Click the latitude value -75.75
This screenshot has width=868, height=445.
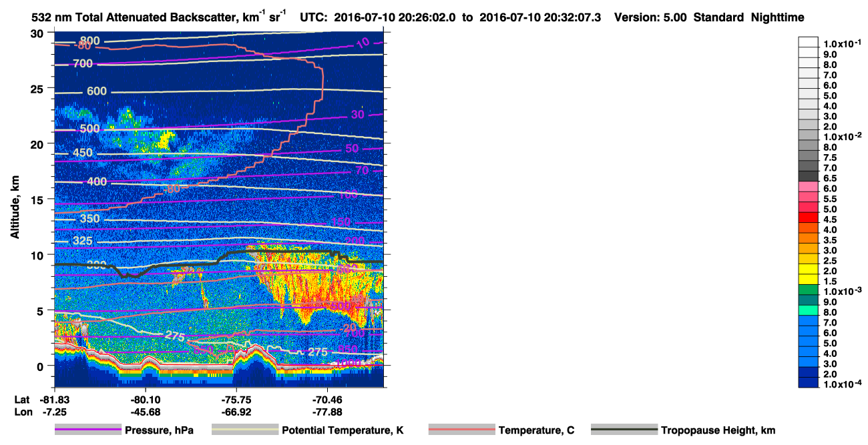pyautogui.click(x=237, y=400)
